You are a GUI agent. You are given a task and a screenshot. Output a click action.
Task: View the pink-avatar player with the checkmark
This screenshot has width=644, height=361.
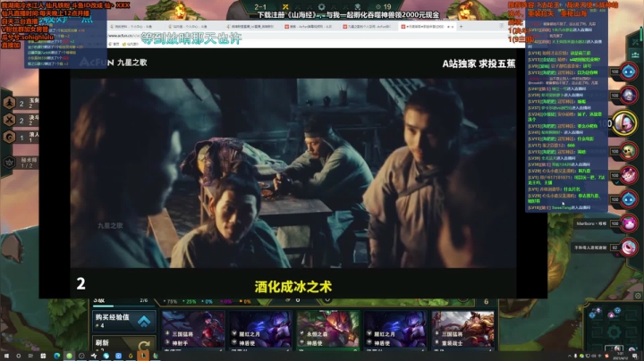coord(629,175)
